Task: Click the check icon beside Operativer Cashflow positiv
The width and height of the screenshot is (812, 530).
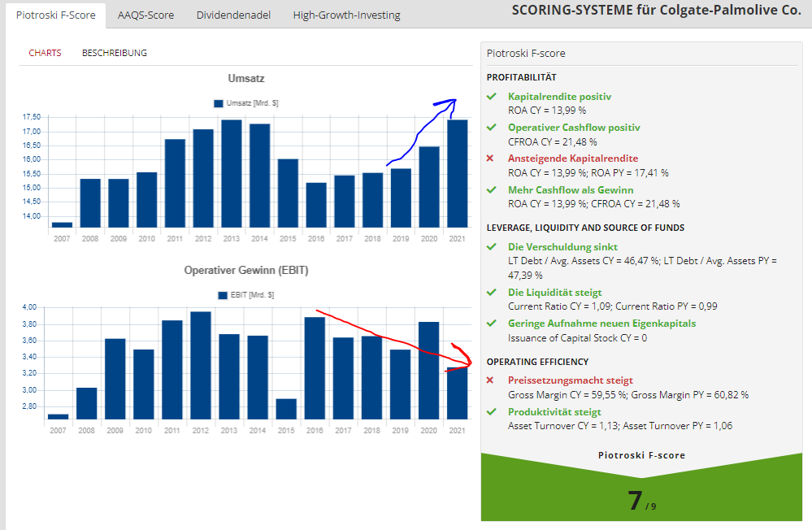Action: pos(492,128)
